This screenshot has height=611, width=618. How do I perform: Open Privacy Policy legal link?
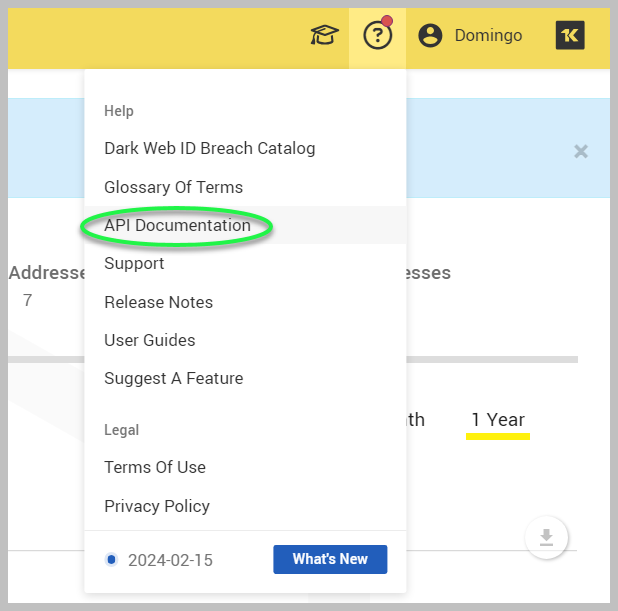156,506
